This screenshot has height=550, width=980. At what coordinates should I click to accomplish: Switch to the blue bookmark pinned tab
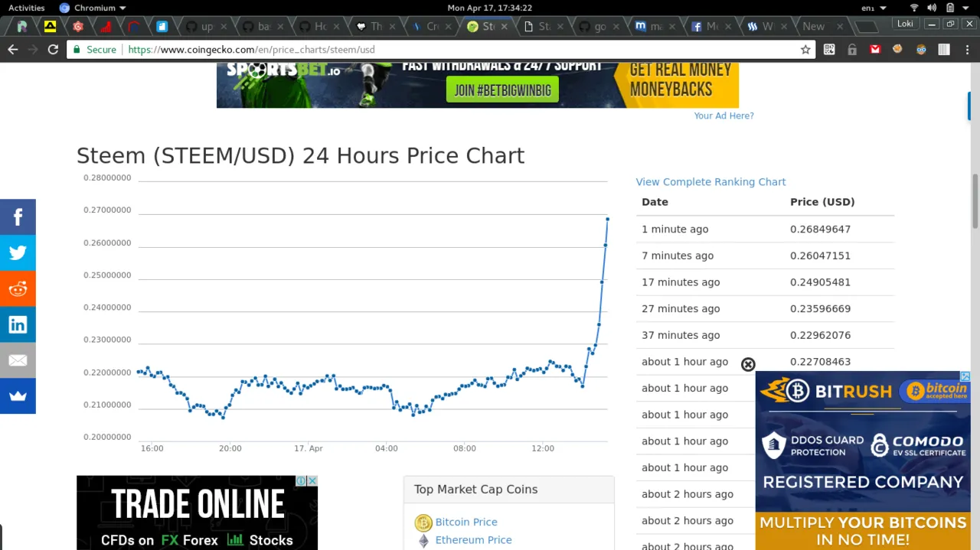coord(162,26)
